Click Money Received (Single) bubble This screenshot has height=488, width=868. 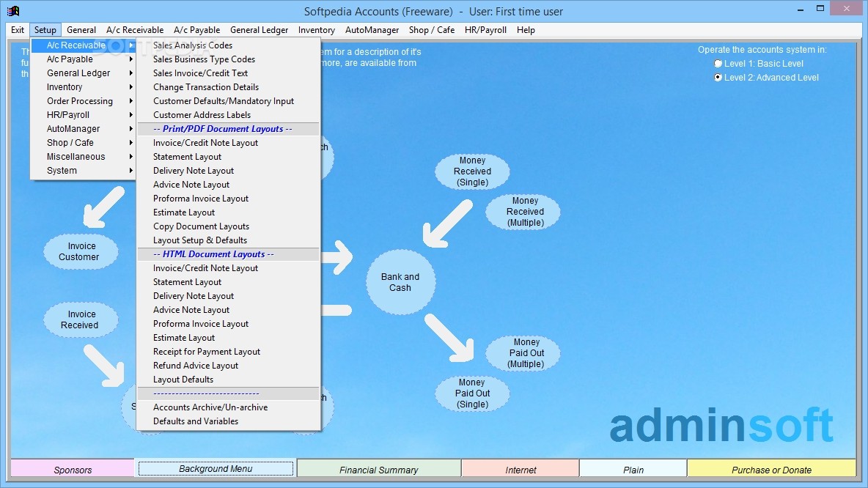[472, 171]
